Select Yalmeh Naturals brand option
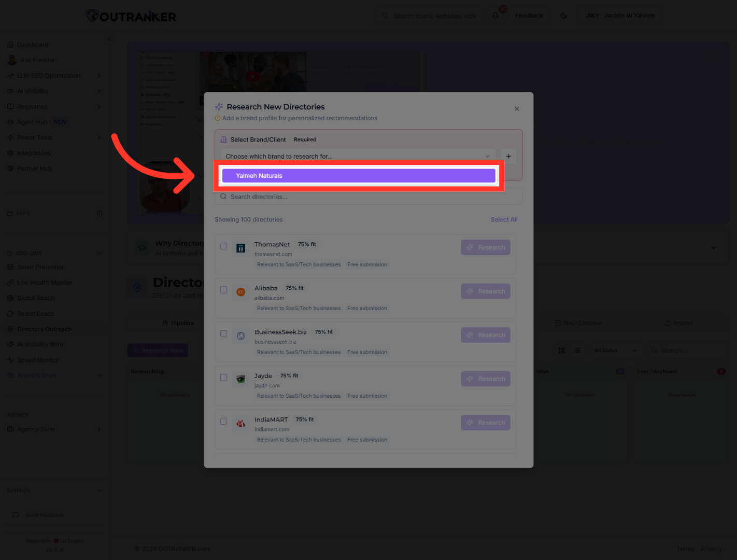The height and width of the screenshot is (560, 737). point(358,176)
